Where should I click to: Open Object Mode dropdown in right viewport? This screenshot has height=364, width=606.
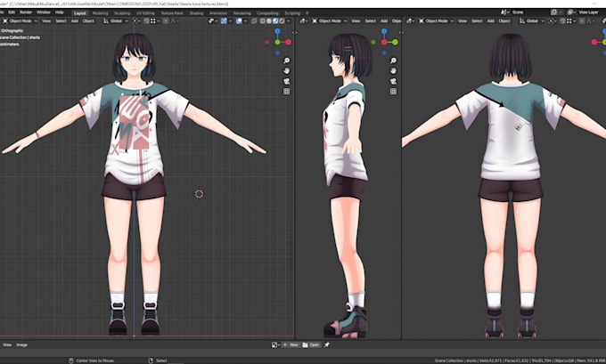point(436,20)
